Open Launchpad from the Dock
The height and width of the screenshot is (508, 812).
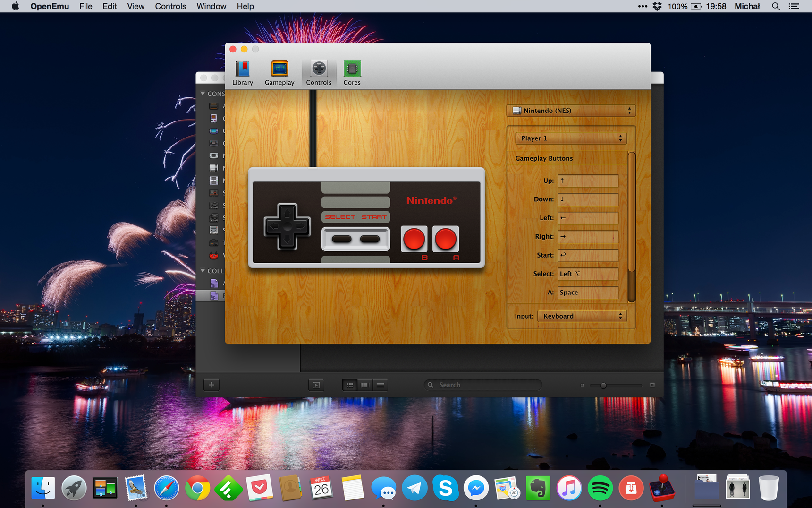coord(74,488)
